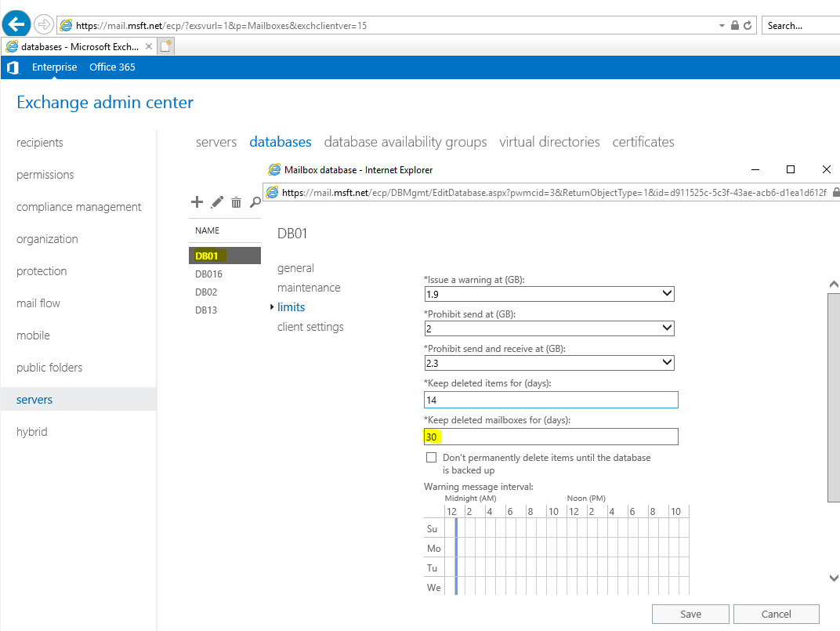The image size is (840, 631).
Task: Click the main browser address bar URL
Action: point(221,25)
